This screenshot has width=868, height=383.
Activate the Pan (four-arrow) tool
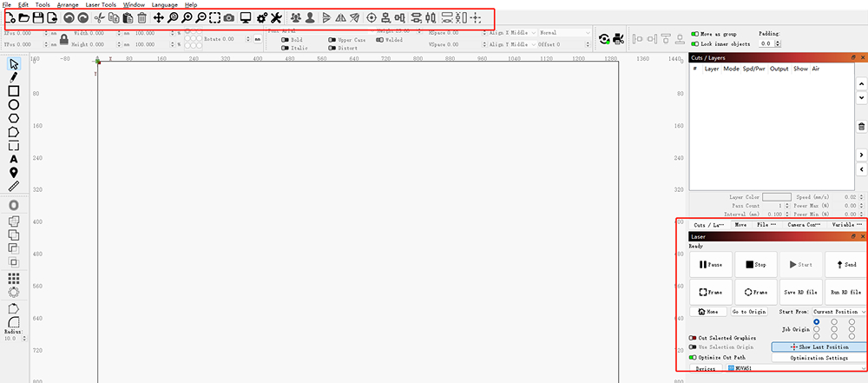[x=158, y=18]
